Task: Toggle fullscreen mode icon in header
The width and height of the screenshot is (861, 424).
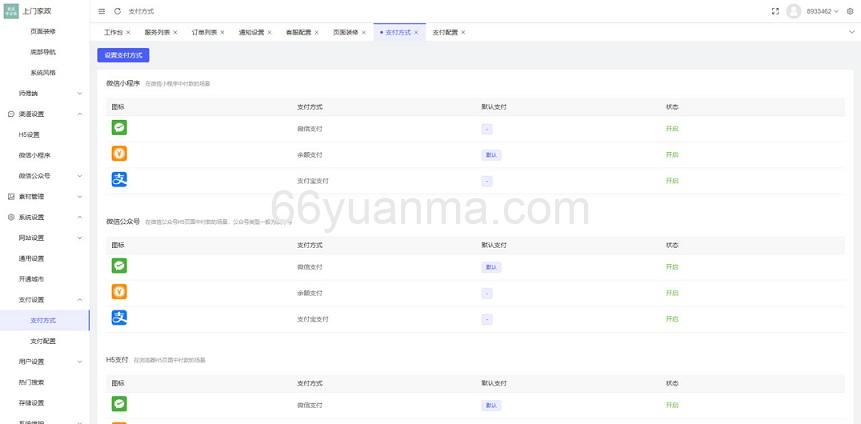Action: (775, 12)
